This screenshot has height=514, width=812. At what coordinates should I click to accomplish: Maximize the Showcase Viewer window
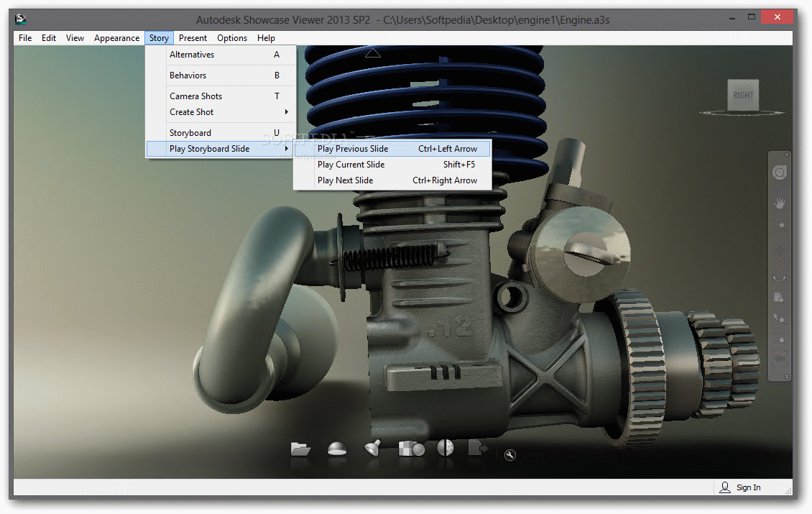(x=752, y=17)
